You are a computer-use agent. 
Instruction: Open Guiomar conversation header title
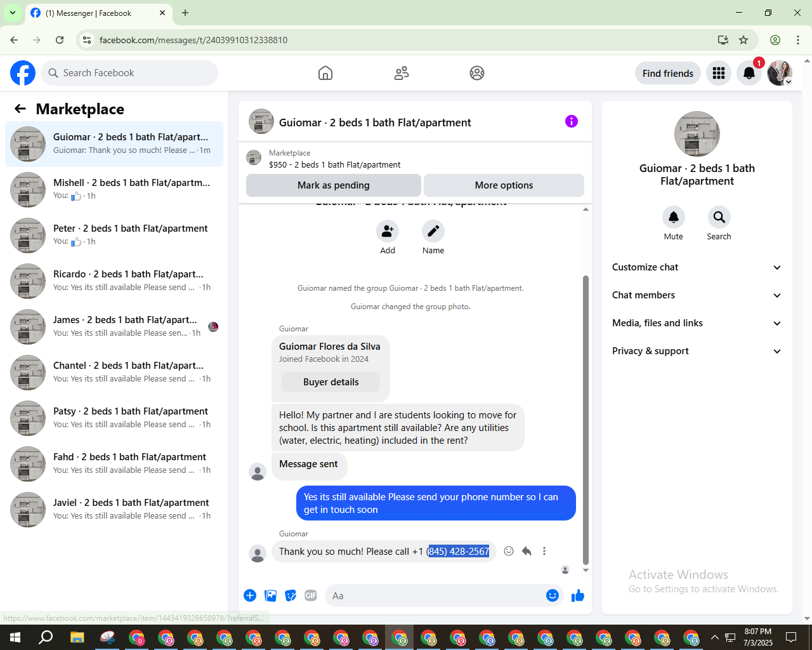point(375,123)
